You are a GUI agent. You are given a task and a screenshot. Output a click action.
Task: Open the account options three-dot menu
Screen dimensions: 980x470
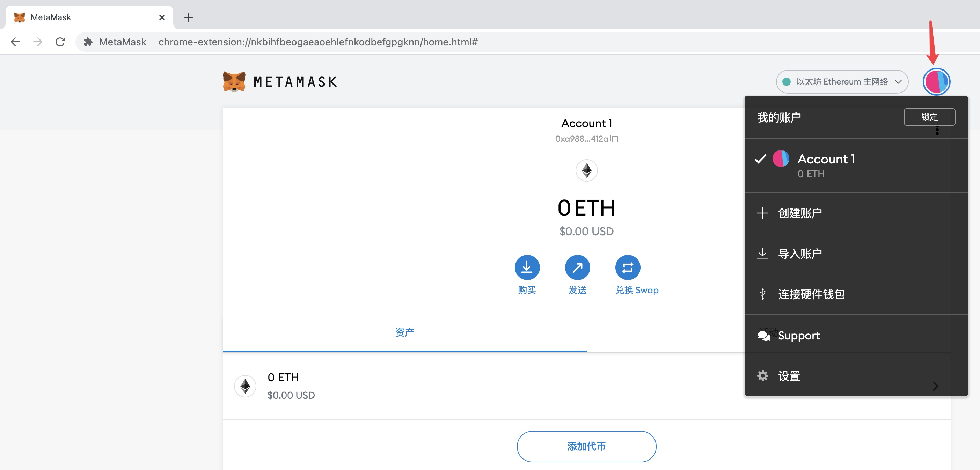(x=937, y=131)
